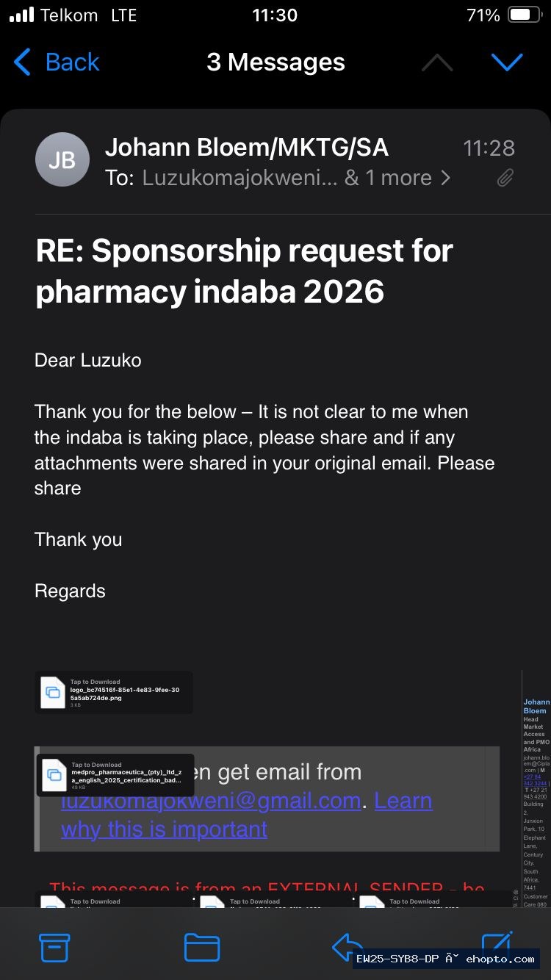This screenshot has width=551, height=980.
Task: Open 'Learn why this is important' link
Action: coord(247,815)
